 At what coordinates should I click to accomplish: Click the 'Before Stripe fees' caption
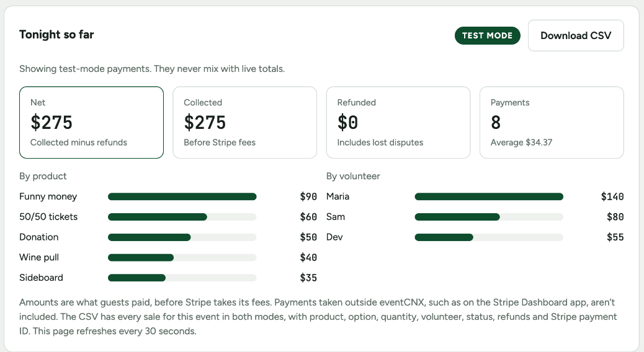point(220,143)
